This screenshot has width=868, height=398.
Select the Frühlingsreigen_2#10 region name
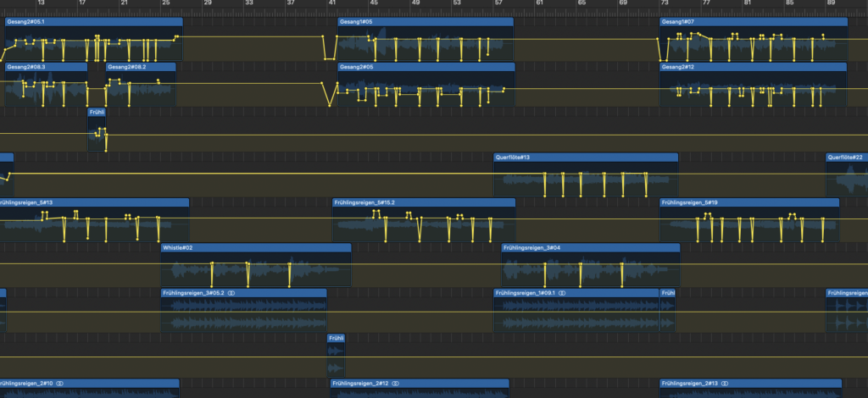(x=26, y=383)
